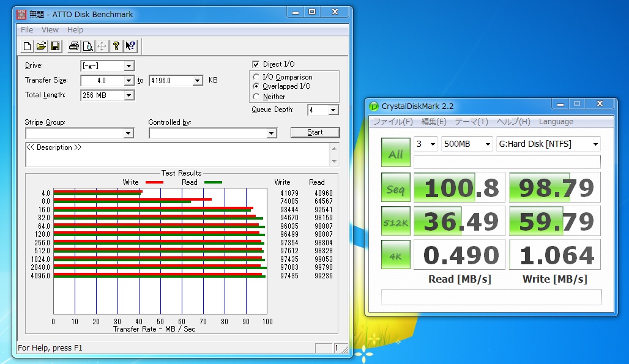Image resolution: width=629 pixels, height=364 pixels.
Task: Open the ヘルプ(H) menu in CrystalDiskMark
Action: 513,122
